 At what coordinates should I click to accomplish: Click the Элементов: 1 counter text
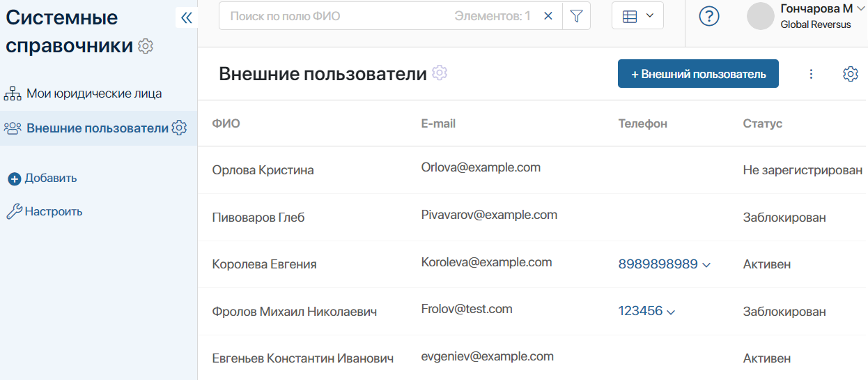tap(493, 16)
